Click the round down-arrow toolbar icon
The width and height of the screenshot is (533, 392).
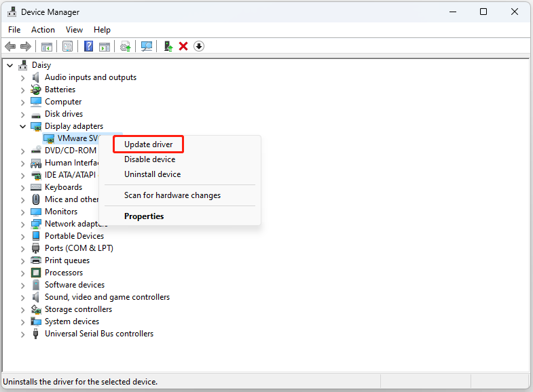click(199, 46)
